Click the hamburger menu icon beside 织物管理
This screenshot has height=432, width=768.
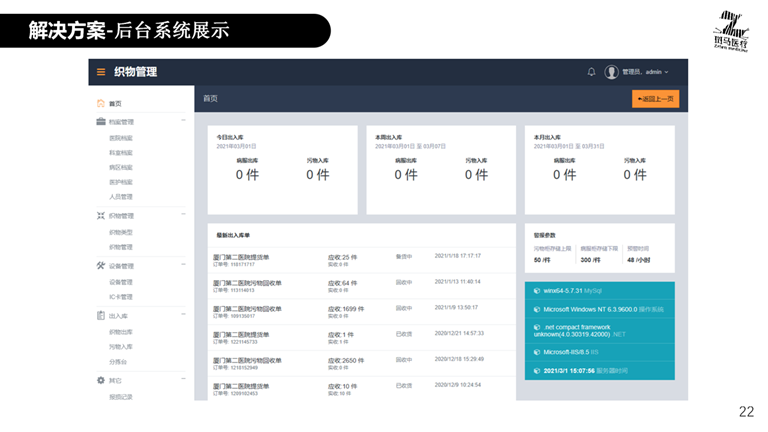click(x=101, y=72)
